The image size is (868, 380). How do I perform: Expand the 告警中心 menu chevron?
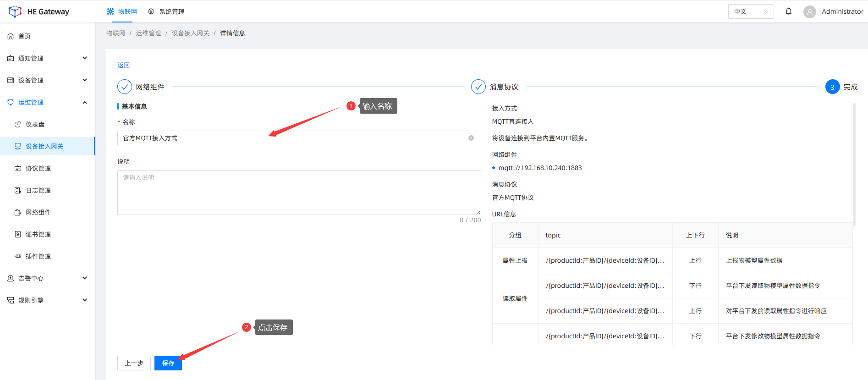pyautogui.click(x=85, y=278)
